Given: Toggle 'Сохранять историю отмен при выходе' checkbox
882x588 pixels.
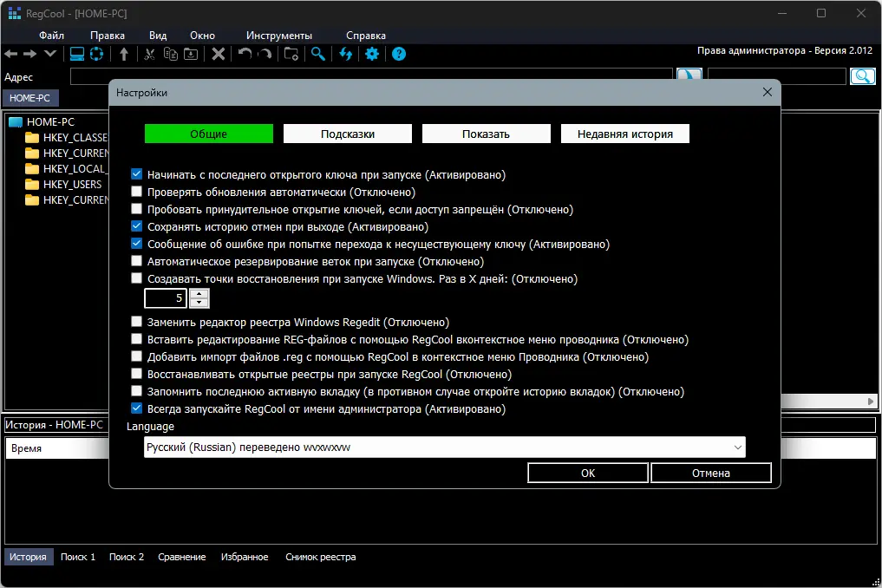Looking at the screenshot, I should pos(136,226).
